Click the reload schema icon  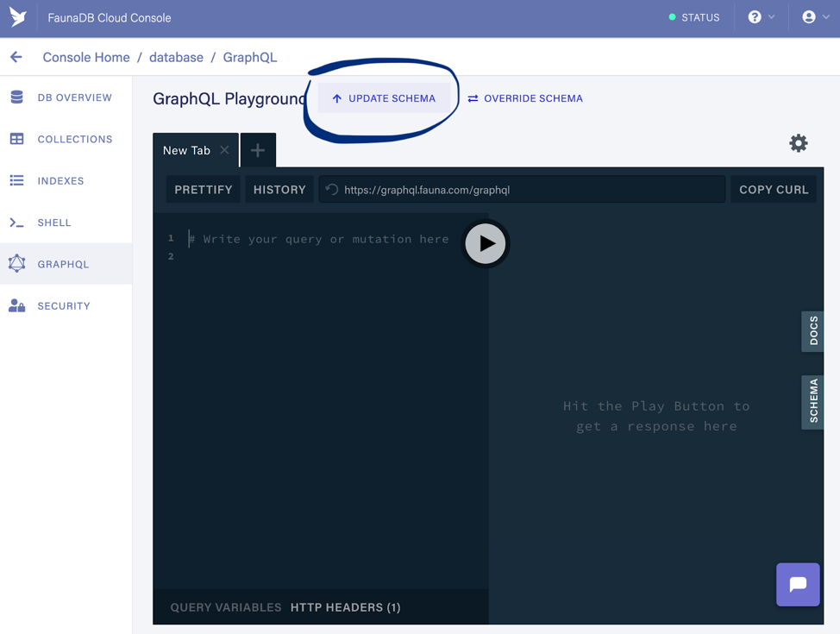click(332, 189)
